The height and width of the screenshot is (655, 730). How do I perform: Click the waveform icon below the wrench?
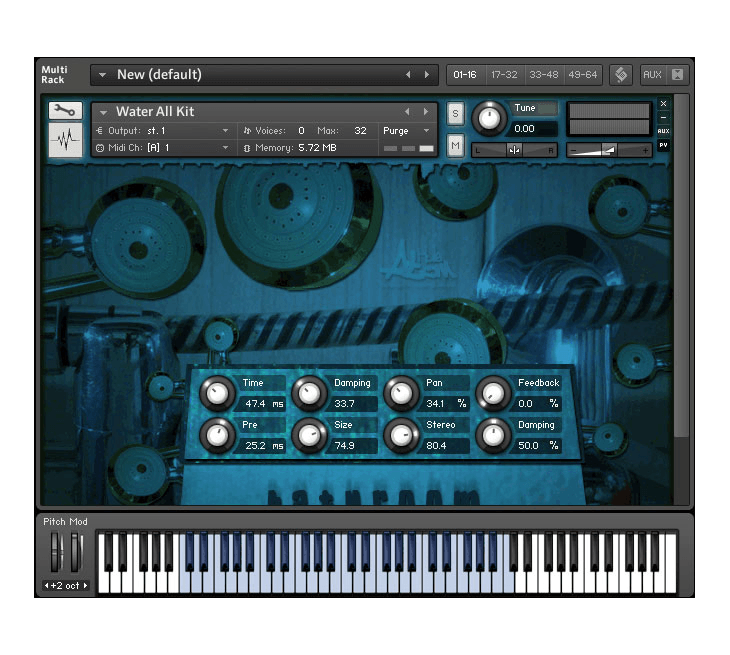point(65,140)
